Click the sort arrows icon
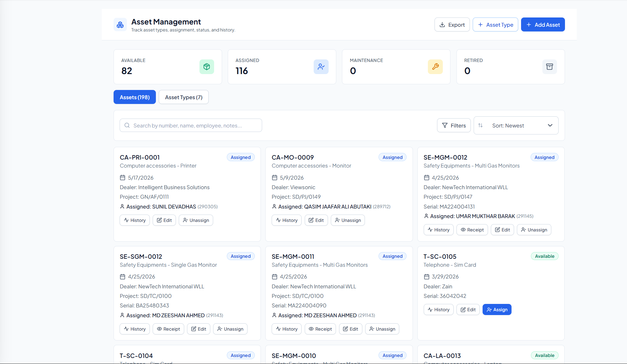This screenshot has width=627, height=364. (480, 125)
